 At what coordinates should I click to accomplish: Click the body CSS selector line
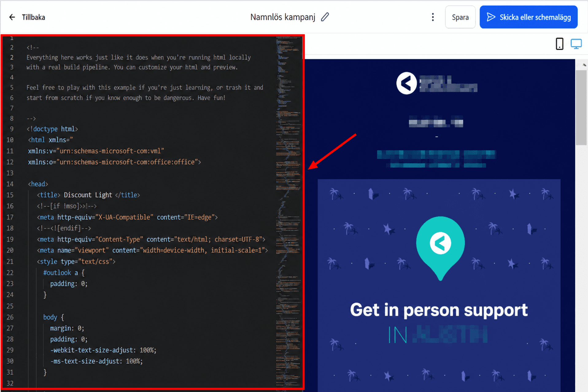(53, 317)
